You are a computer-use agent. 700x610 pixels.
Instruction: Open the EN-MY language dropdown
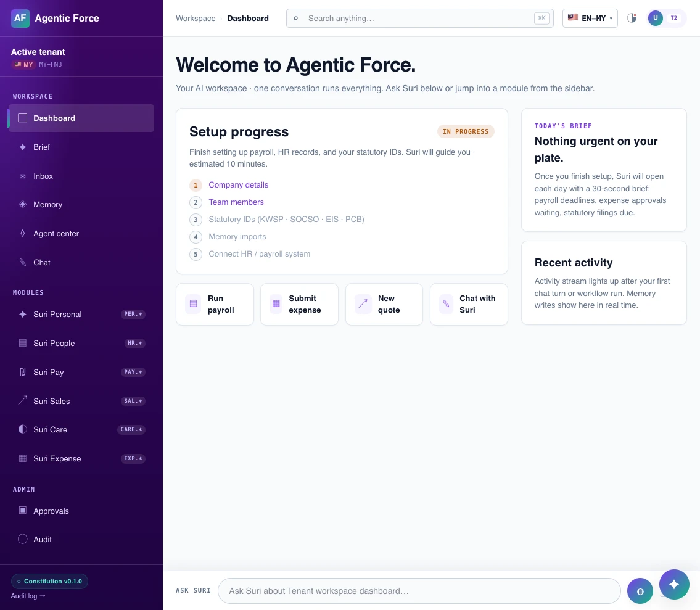pos(590,19)
